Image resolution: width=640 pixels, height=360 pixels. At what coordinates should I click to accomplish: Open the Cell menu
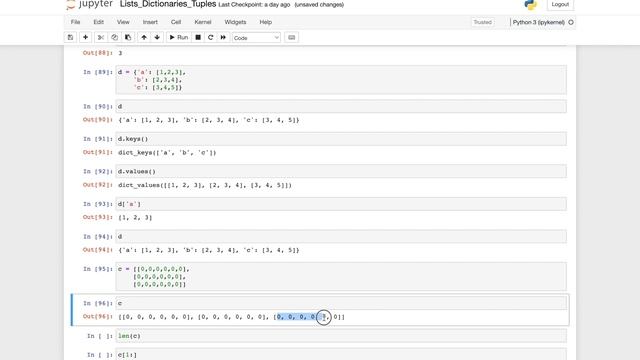click(x=176, y=22)
